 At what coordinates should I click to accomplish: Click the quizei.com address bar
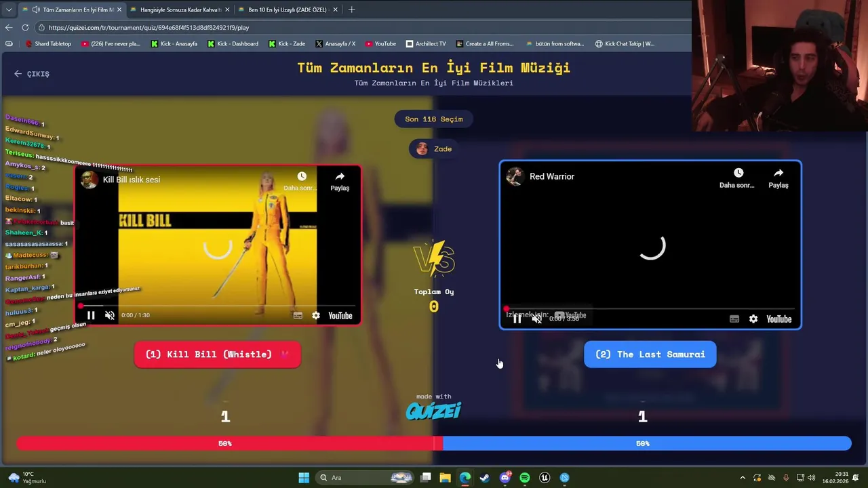[363, 28]
